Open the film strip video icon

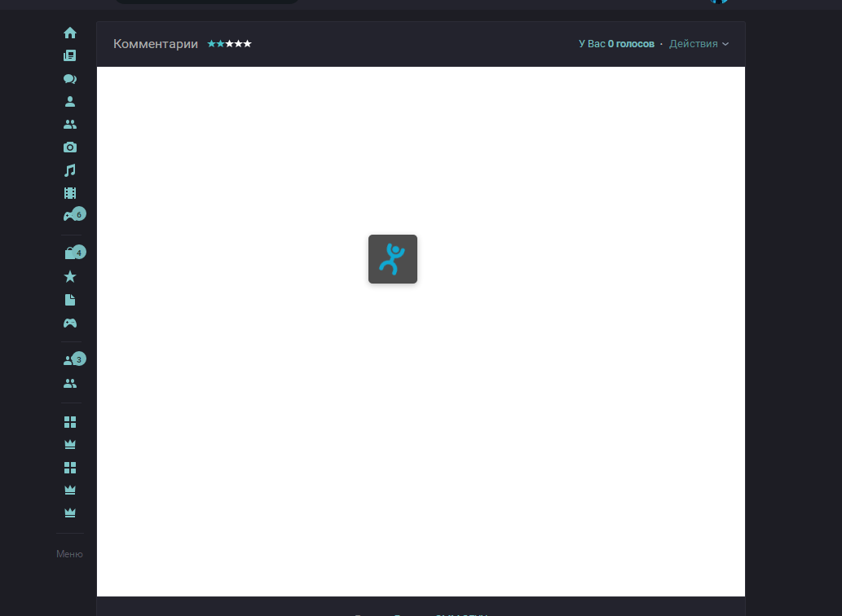click(x=70, y=193)
